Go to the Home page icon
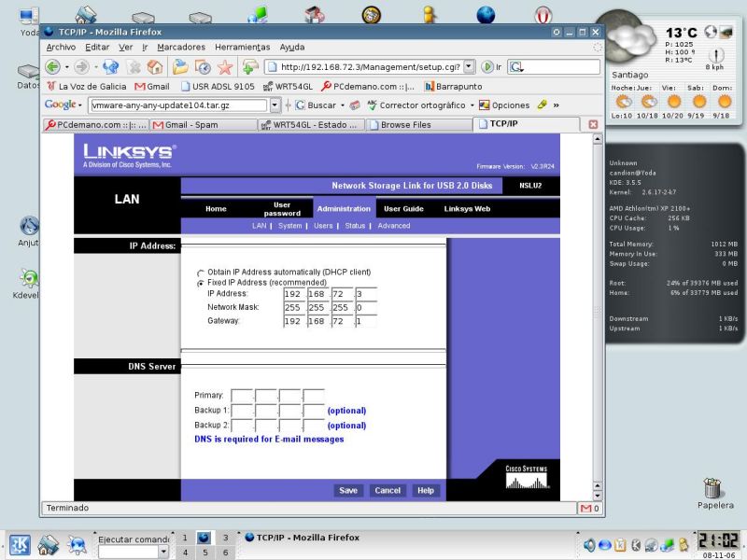This screenshot has width=747, height=560. (x=155, y=67)
